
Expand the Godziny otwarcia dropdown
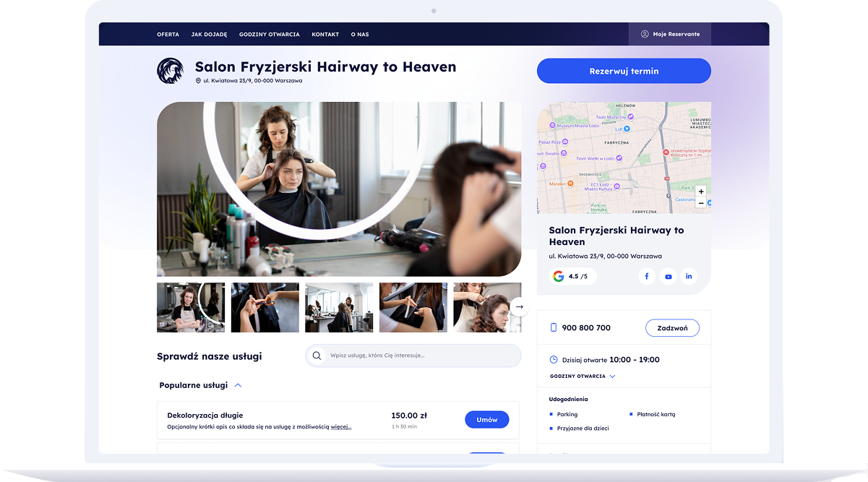coord(583,376)
